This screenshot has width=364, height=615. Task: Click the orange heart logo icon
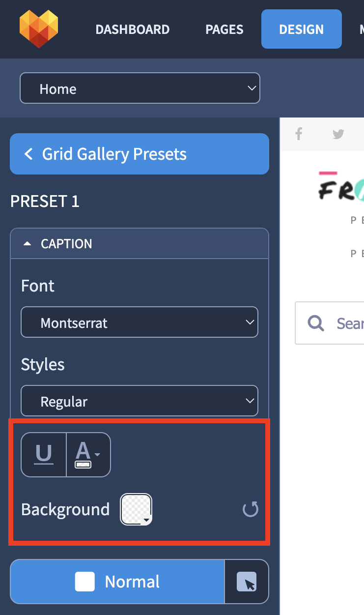(x=39, y=29)
